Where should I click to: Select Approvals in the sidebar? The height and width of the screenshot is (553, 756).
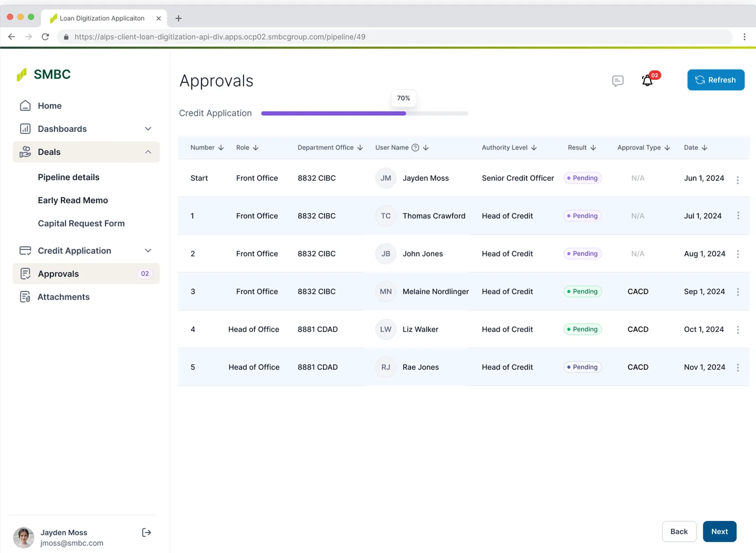click(86, 274)
